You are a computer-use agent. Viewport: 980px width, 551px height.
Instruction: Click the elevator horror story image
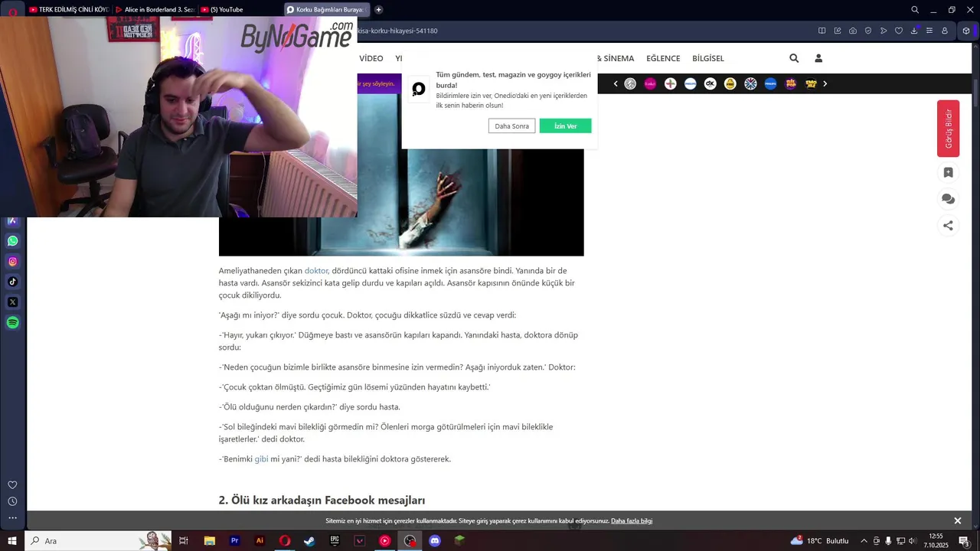click(x=401, y=174)
